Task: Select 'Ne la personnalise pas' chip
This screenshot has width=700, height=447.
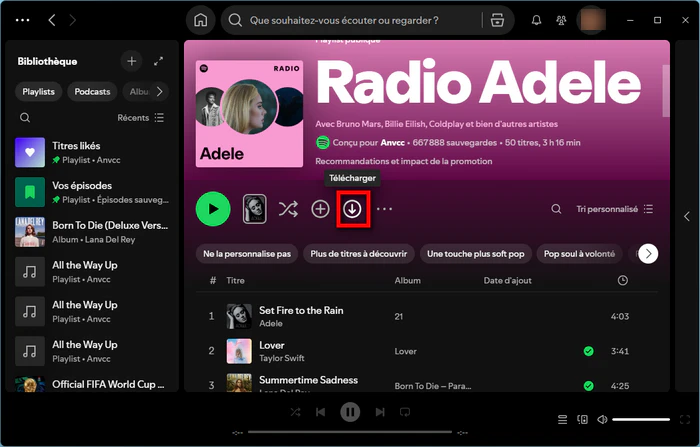Action: (247, 254)
